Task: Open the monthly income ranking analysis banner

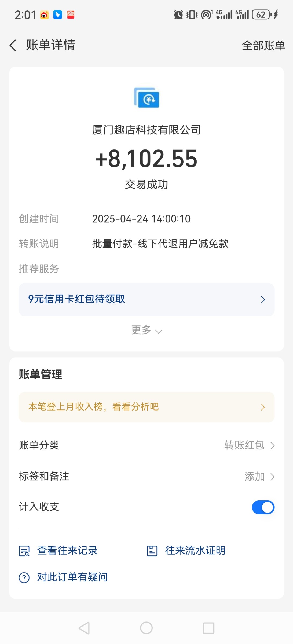Action: pos(146,407)
